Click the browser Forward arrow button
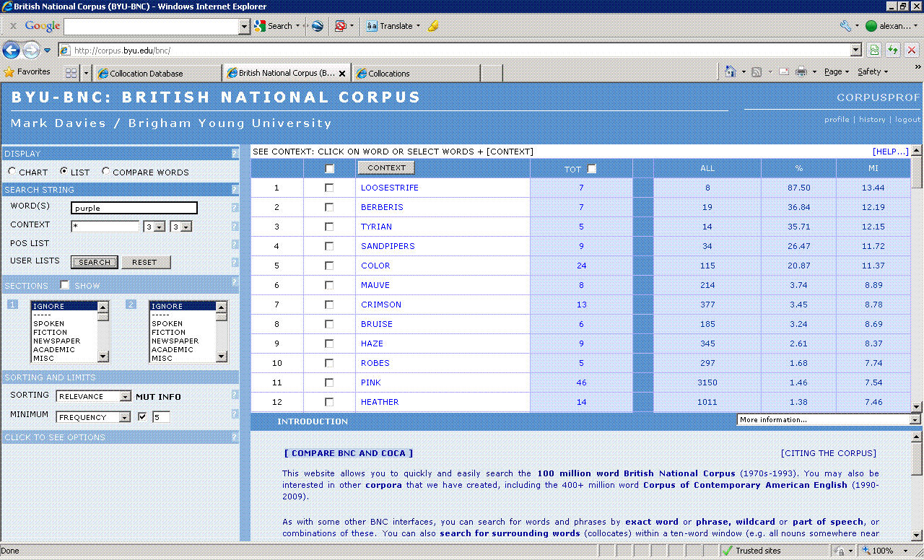The height and width of the screenshot is (560, 924). click(31, 51)
